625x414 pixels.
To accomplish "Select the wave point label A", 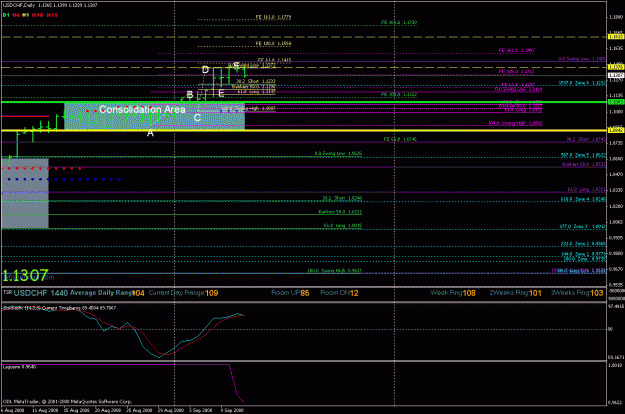I will pyautogui.click(x=150, y=133).
